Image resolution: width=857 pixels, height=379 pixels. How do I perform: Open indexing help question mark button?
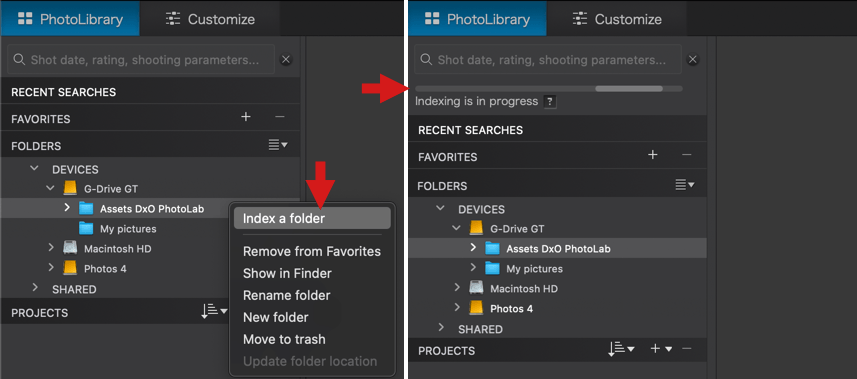click(x=550, y=102)
